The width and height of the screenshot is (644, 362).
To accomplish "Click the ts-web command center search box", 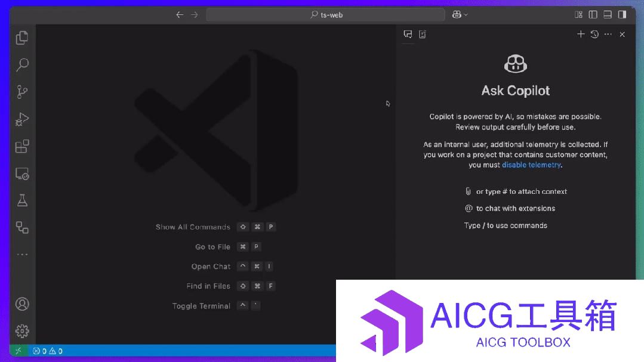I will coord(325,15).
